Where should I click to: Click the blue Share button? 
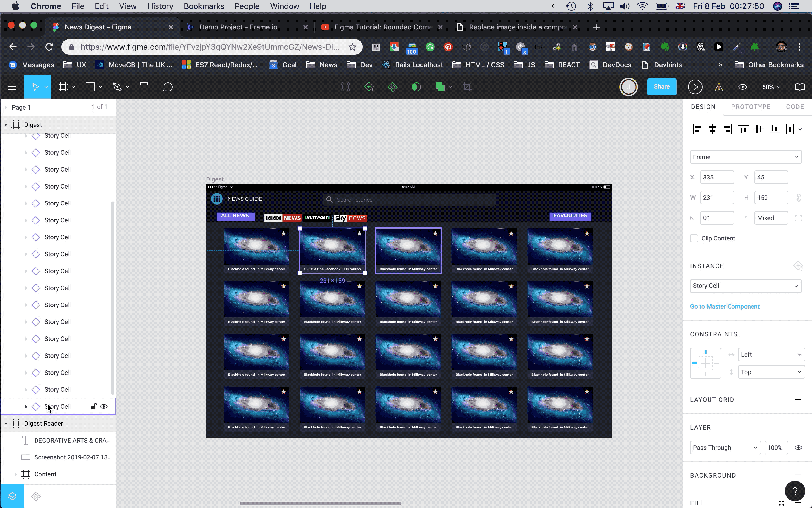click(x=662, y=87)
